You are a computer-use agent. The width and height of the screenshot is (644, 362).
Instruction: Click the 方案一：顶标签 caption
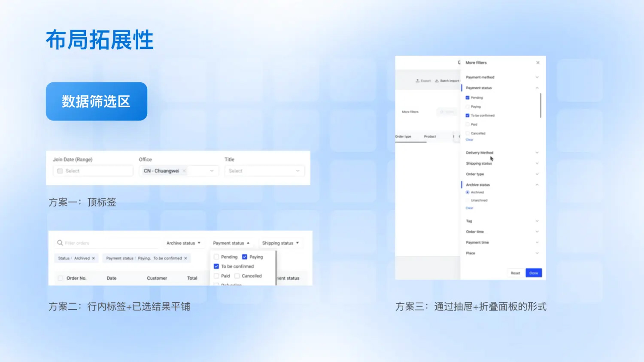(82, 202)
